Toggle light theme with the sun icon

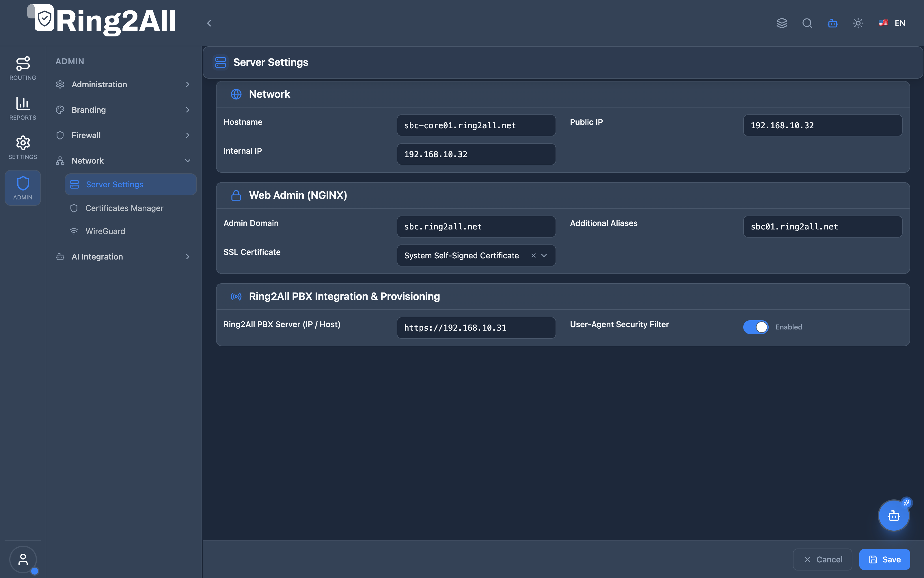858,23
